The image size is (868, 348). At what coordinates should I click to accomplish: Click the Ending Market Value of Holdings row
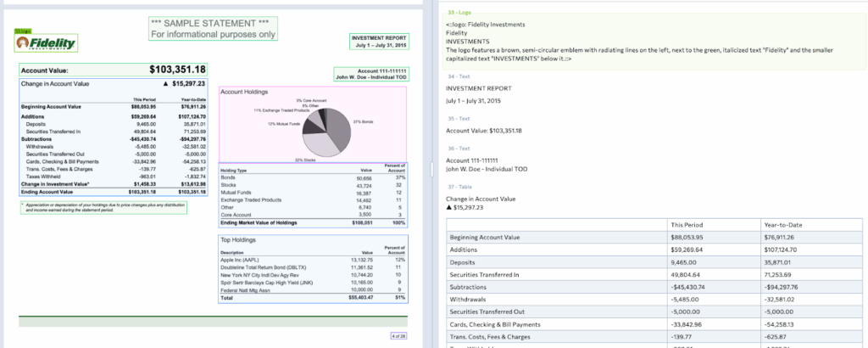point(312,222)
